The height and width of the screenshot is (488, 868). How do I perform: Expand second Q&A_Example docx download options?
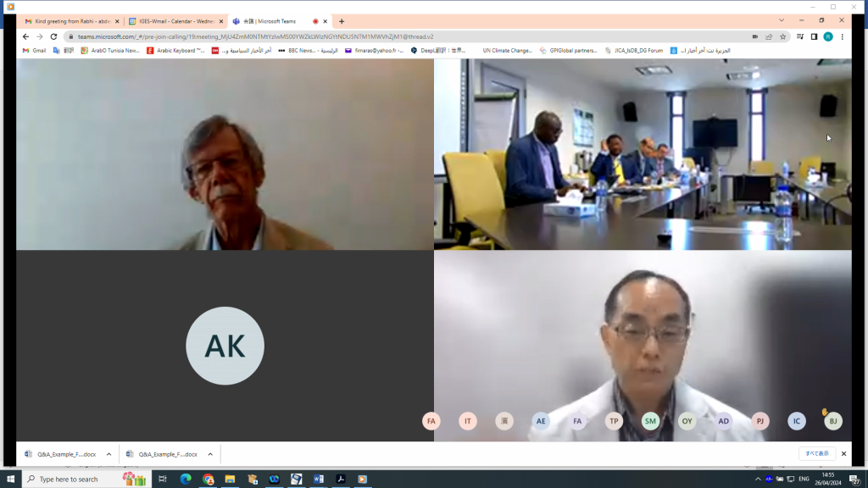point(210,454)
